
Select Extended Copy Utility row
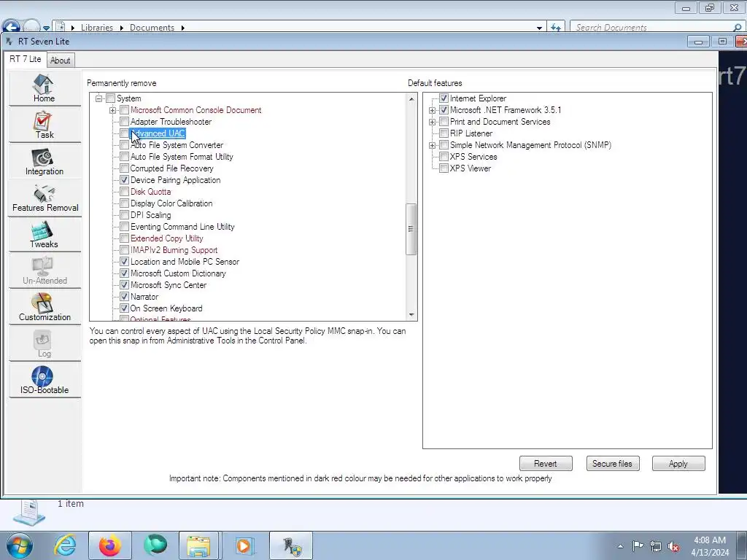167,238
